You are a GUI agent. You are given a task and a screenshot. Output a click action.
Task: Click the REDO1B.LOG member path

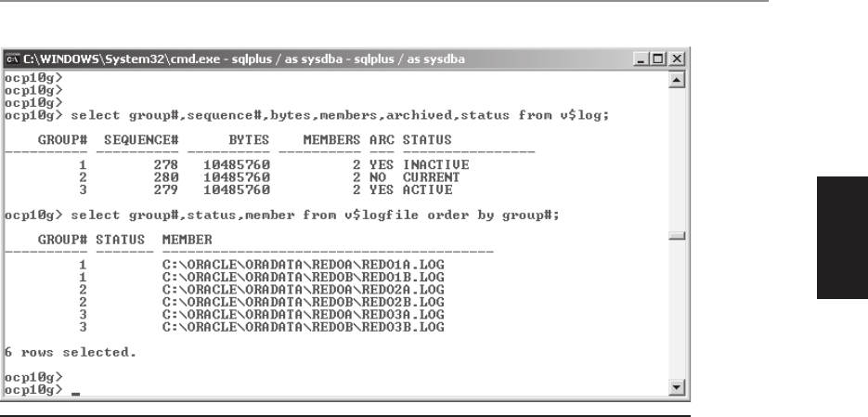(x=304, y=278)
